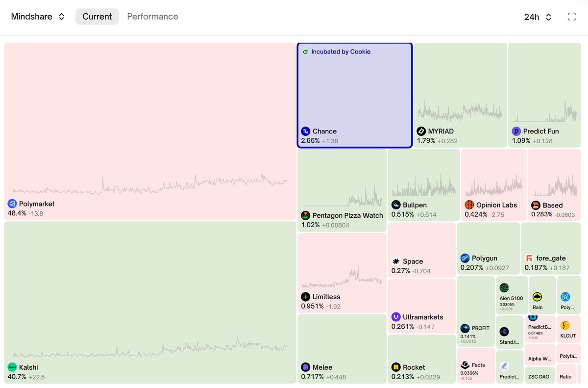Click the 0.283% Based value
The width and height of the screenshot is (588, 388).
tap(542, 215)
